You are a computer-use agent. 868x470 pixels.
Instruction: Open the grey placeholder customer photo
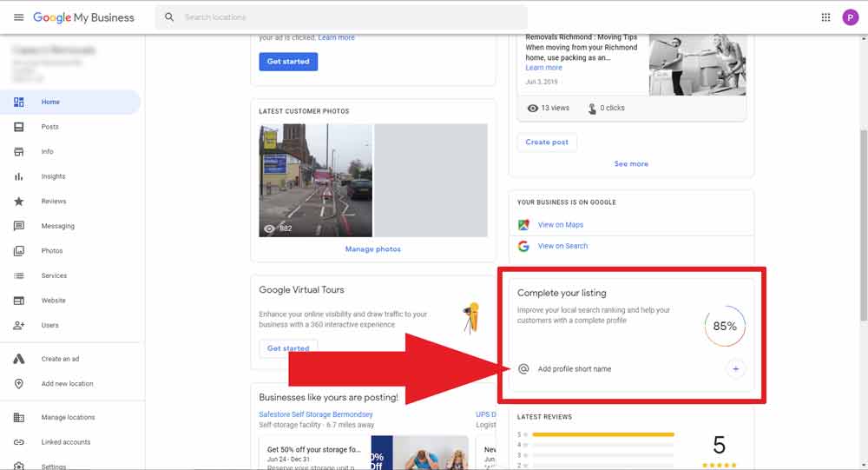click(431, 181)
